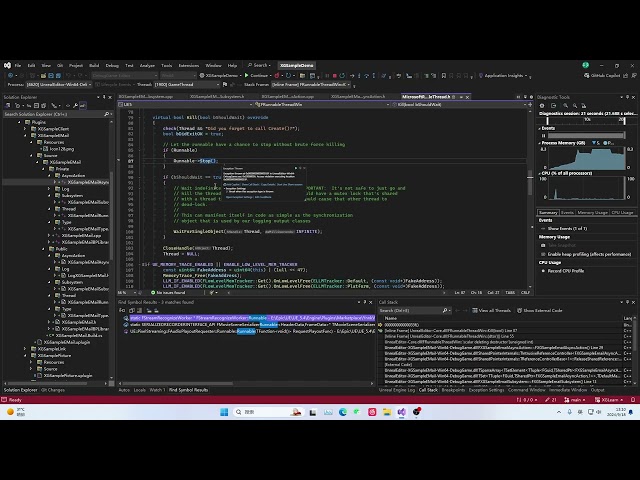
Task: Click the Diagnostic Tools zoom in magnifier
Action: point(566,106)
